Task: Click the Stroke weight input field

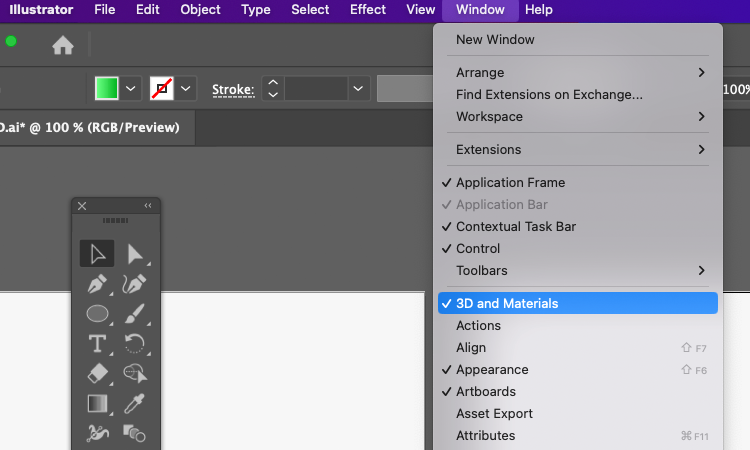Action: tap(316, 88)
